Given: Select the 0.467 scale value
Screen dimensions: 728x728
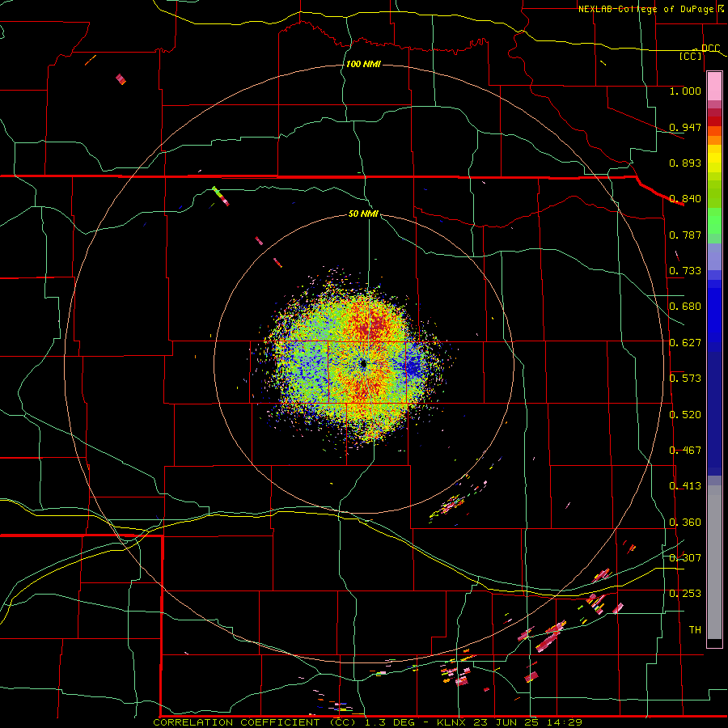Looking at the screenshot, I should point(685,451).
